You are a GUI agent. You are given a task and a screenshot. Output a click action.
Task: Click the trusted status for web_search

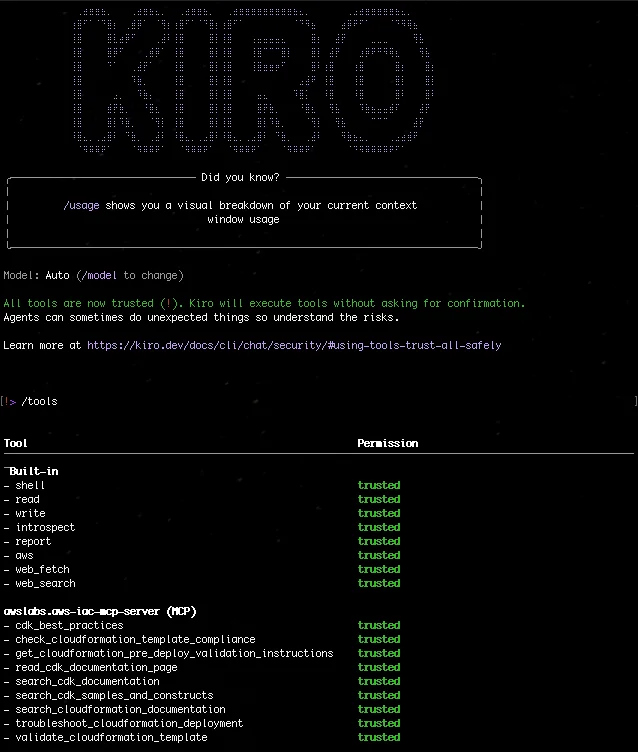[379, 583]
